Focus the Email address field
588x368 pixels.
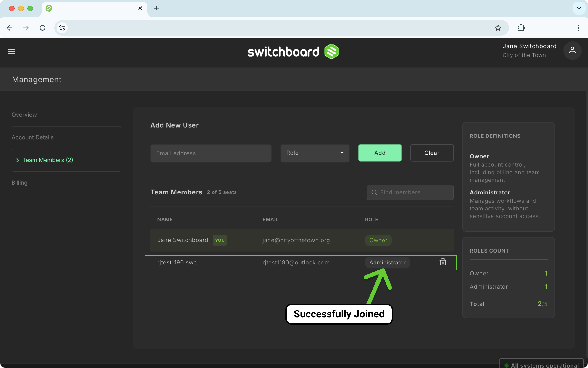(211, 153)
